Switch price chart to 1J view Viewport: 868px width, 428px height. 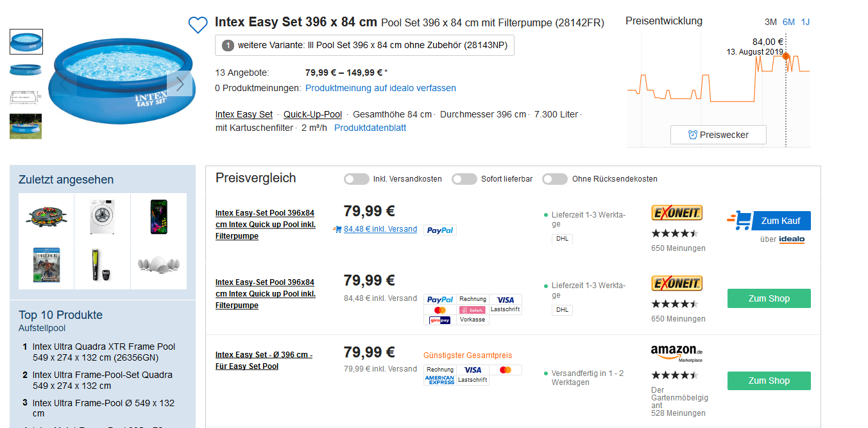click(x=805, y=22)
